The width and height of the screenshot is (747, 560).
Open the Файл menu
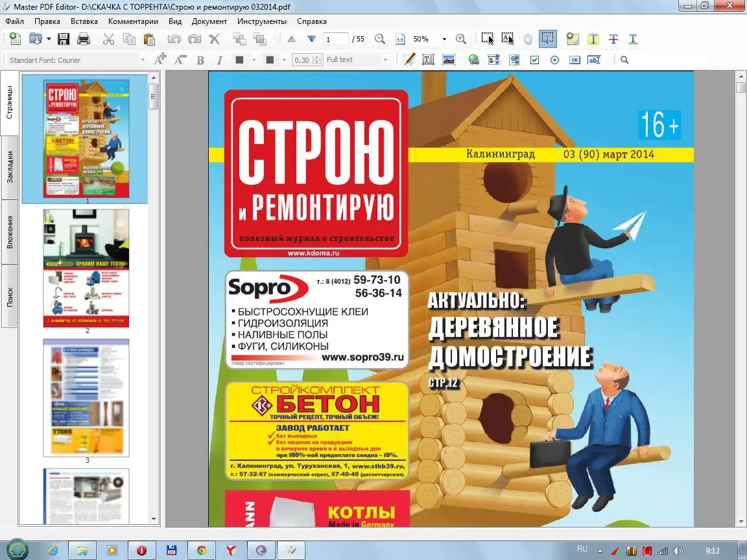(x=14, y=21)
